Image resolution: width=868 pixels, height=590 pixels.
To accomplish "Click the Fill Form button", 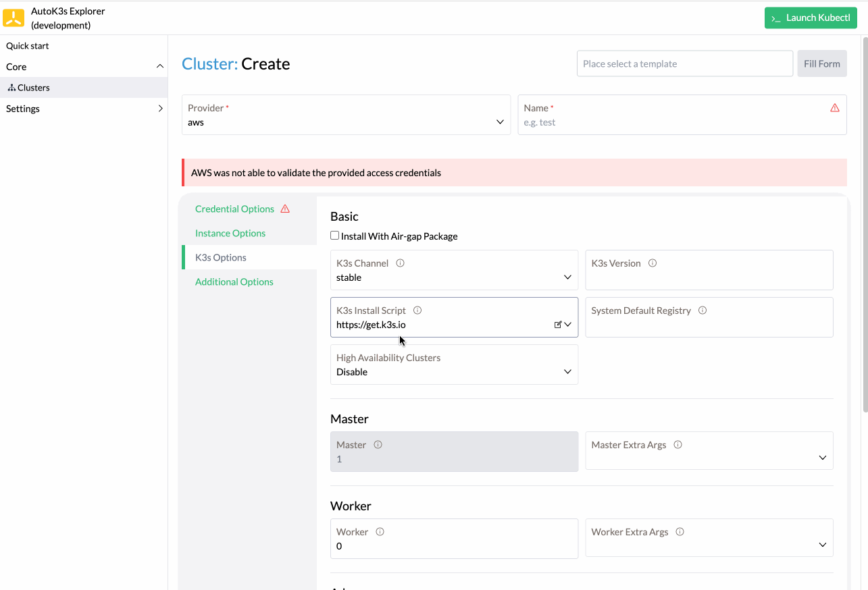I will (x=821, y=63).
